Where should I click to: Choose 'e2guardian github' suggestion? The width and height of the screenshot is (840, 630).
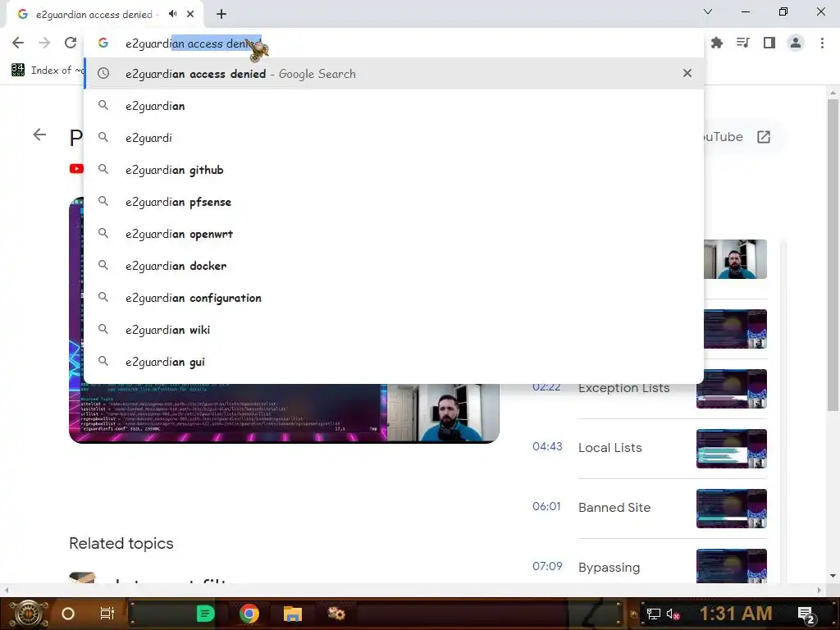394,170
